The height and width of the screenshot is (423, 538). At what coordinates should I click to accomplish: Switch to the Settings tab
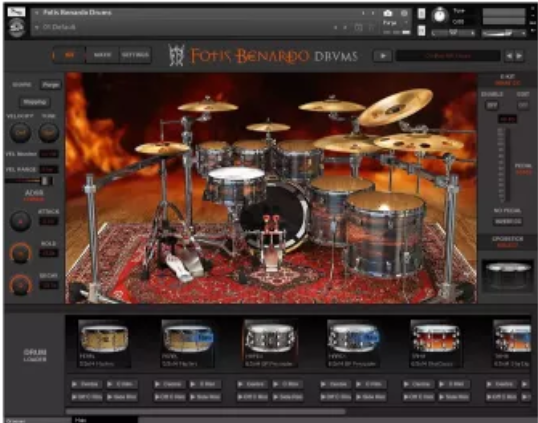coord(135,55)
